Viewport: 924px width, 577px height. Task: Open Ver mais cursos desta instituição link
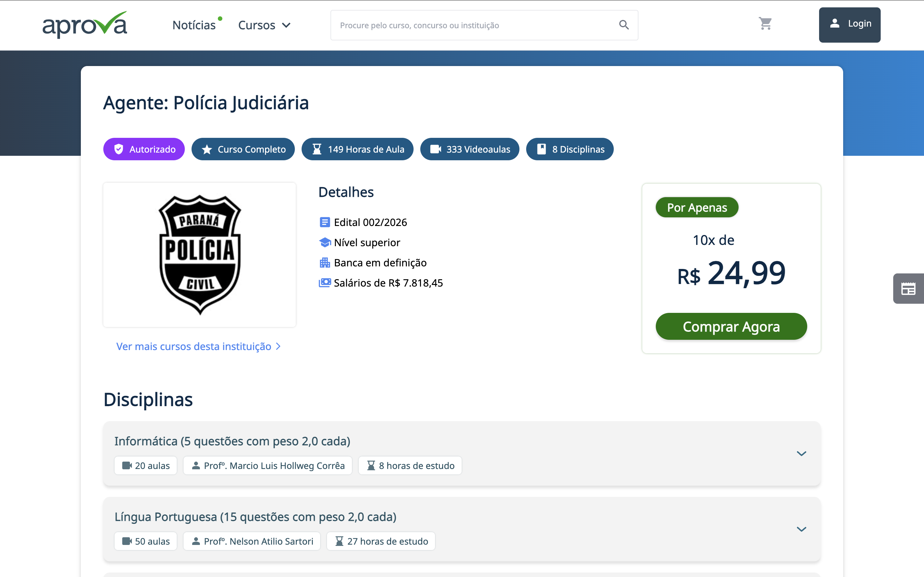tap(194, 346)
